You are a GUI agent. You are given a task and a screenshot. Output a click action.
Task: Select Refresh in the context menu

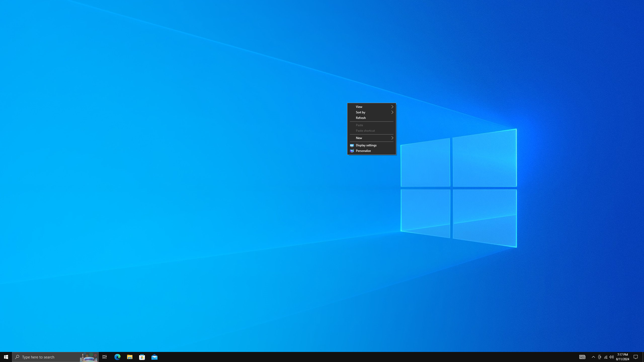(372, 118)
